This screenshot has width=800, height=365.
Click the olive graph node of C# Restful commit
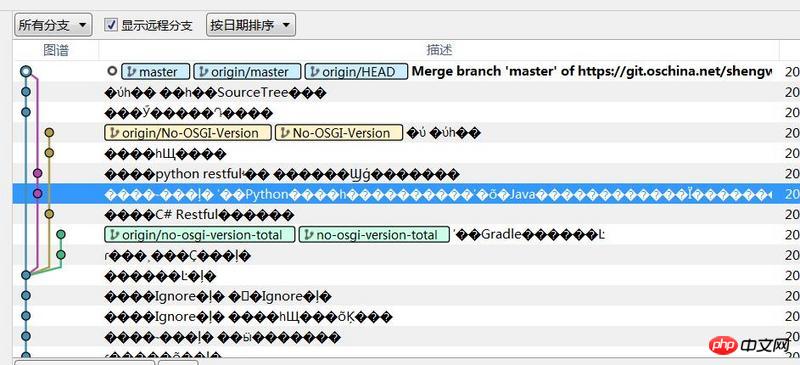pyautogui.click(x=49, y=214)
